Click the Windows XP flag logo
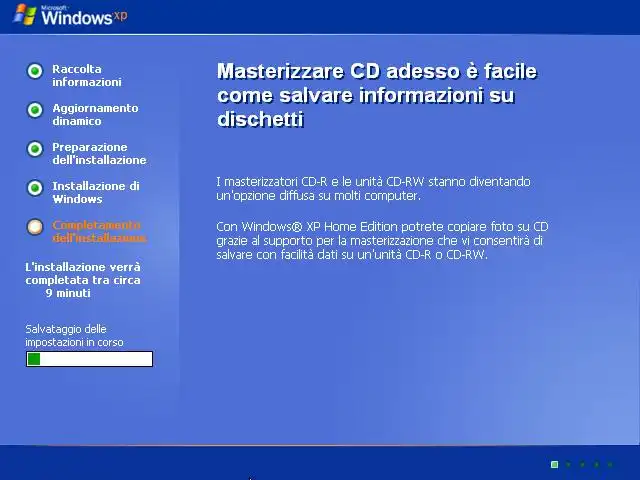640x480 pixels. click(25, 15)
